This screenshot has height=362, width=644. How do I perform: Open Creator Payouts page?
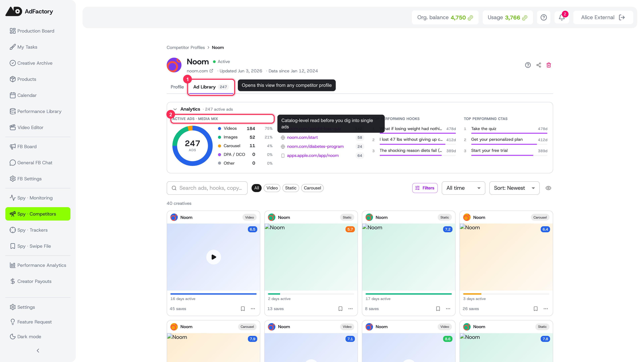(x=38, y=281)
